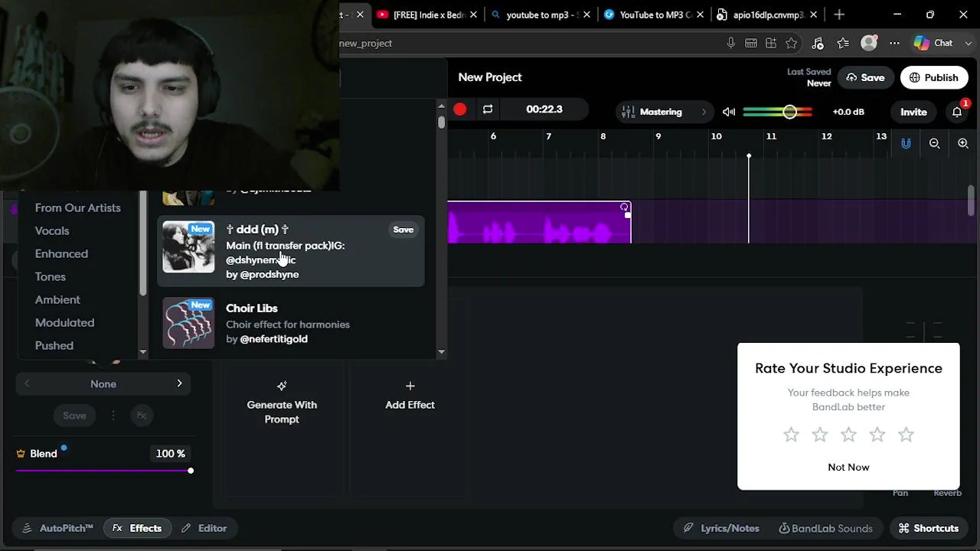Screen dimensions: 980x551
Task: Switch to the youtube to mp3 search tab
Action: coord(541,15)
